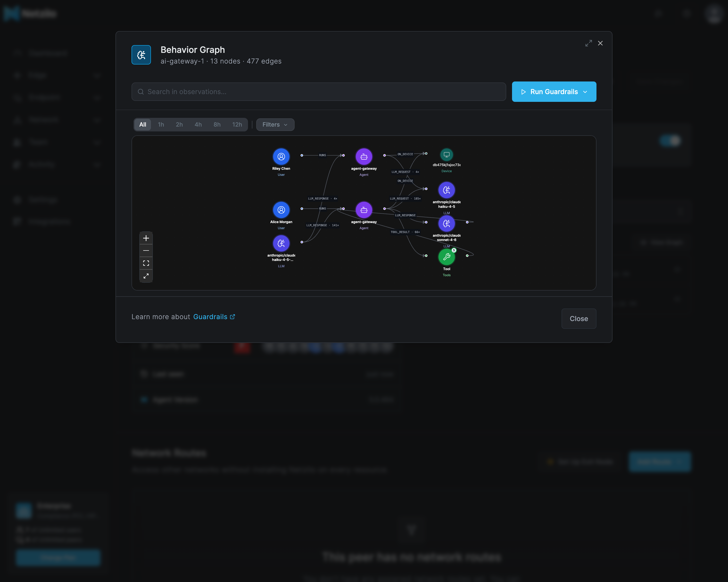
Task: Expand the Behavior Graph dialog
Action: [588, 43]
